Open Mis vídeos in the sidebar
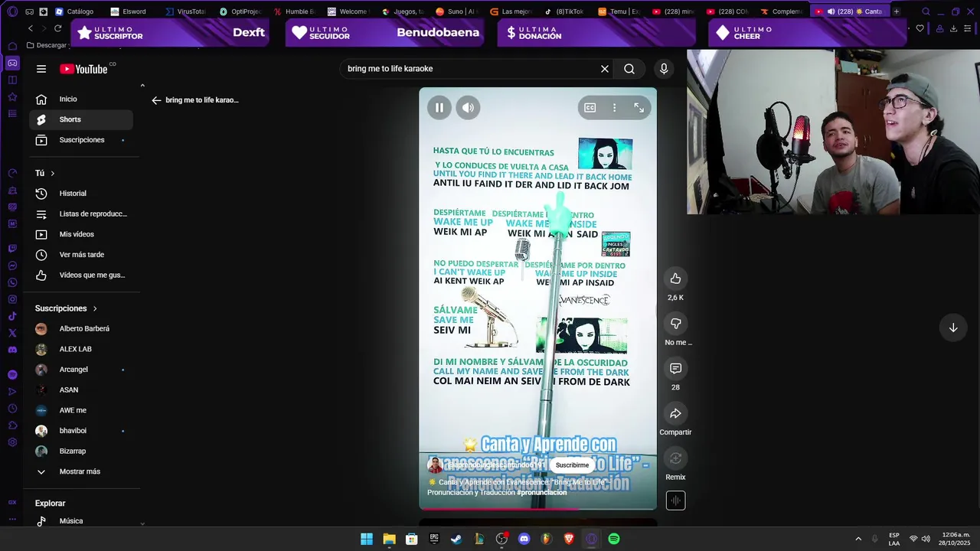The image size is (980, 551). [x=81, y=234]
